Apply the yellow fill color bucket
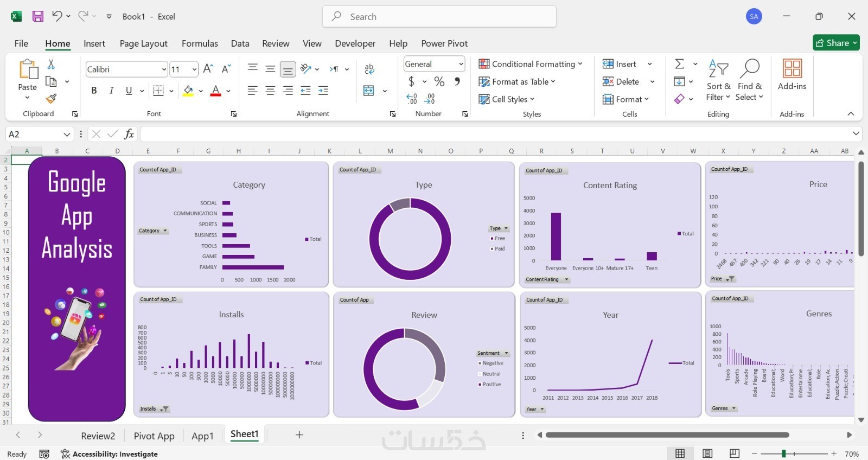This screenshot has height=460, width=868. (188, 91)
